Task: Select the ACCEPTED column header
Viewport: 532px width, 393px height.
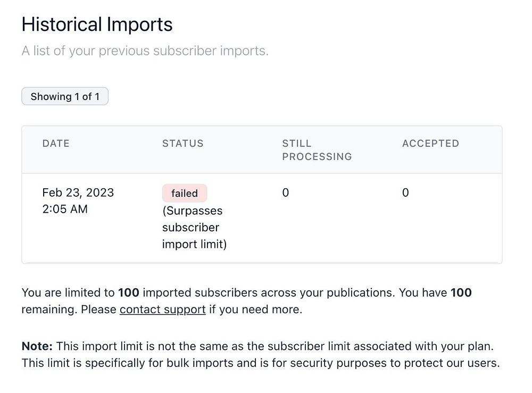Action: (x=430, y=144)
